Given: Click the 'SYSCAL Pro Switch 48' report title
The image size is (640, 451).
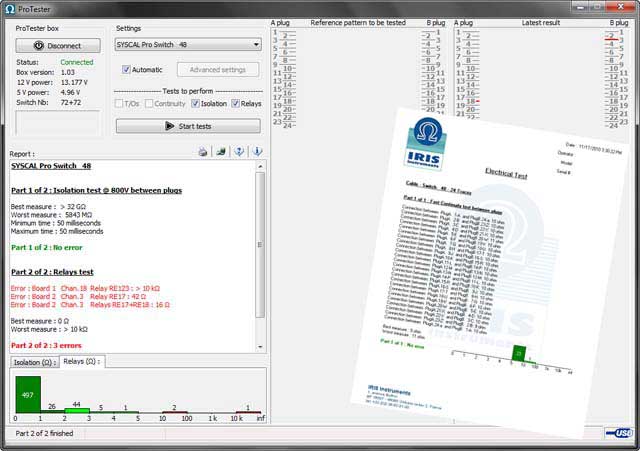Looking at the screenshot, I should 51,166.
